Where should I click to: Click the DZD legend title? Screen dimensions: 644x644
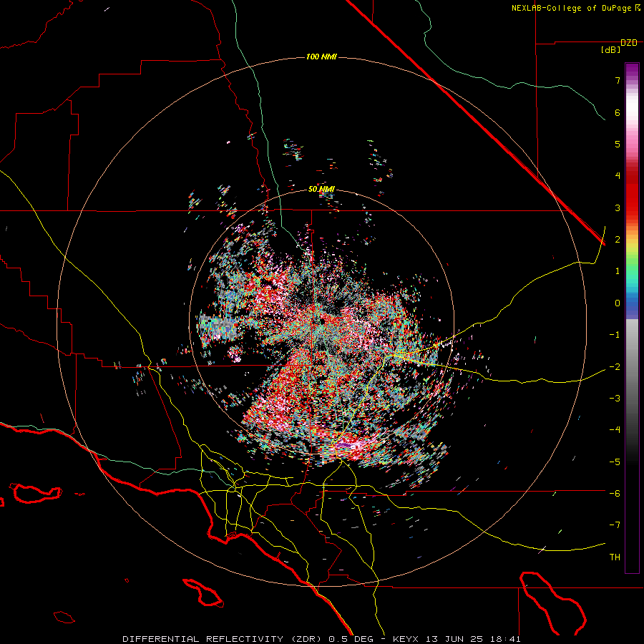click(x=629, y=43)
